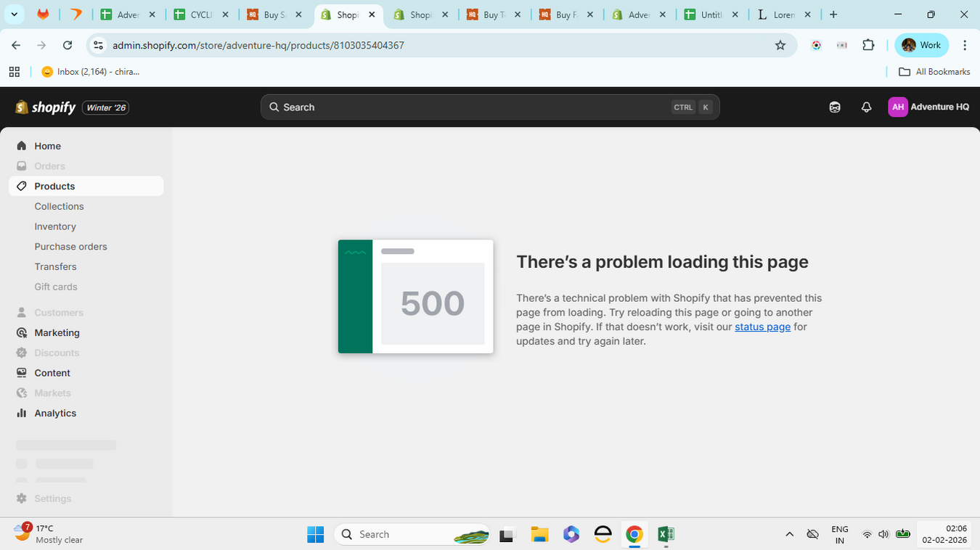Open the Sidekick assistant icon beside the bell

835,107
